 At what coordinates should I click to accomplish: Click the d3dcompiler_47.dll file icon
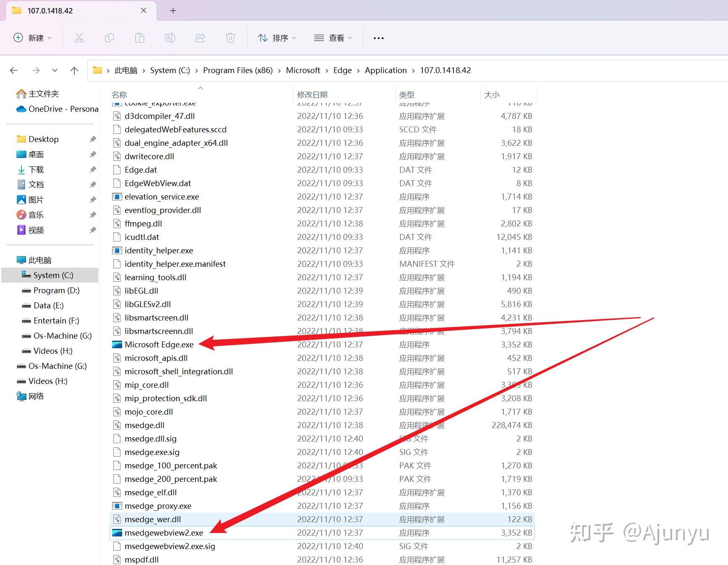pyautogui.click(x=117, y=116)
